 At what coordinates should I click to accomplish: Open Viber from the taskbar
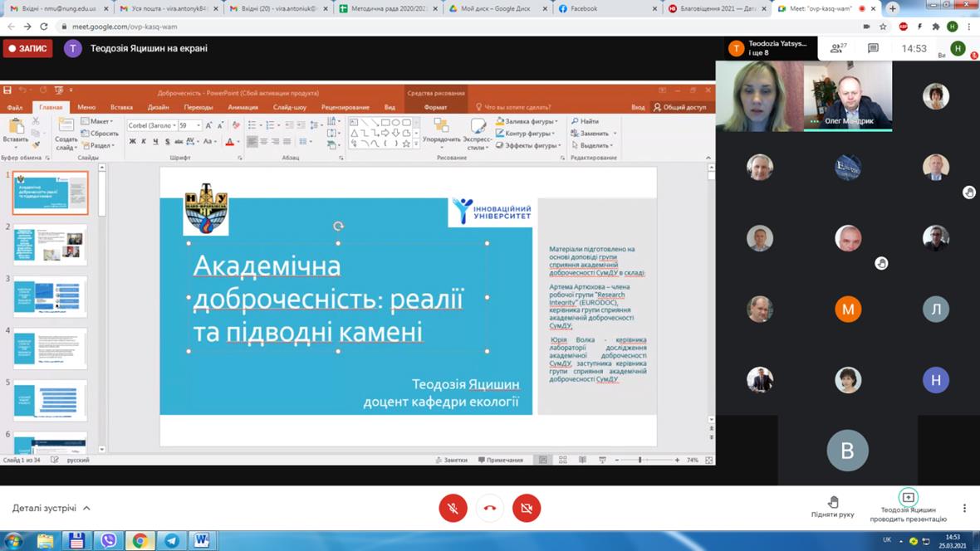[x=108, y=541]
